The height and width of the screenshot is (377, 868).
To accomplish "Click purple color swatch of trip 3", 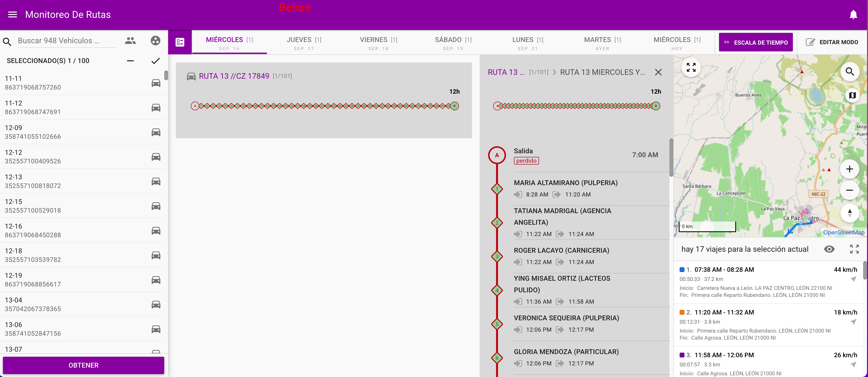I will (x=682, y=355).
